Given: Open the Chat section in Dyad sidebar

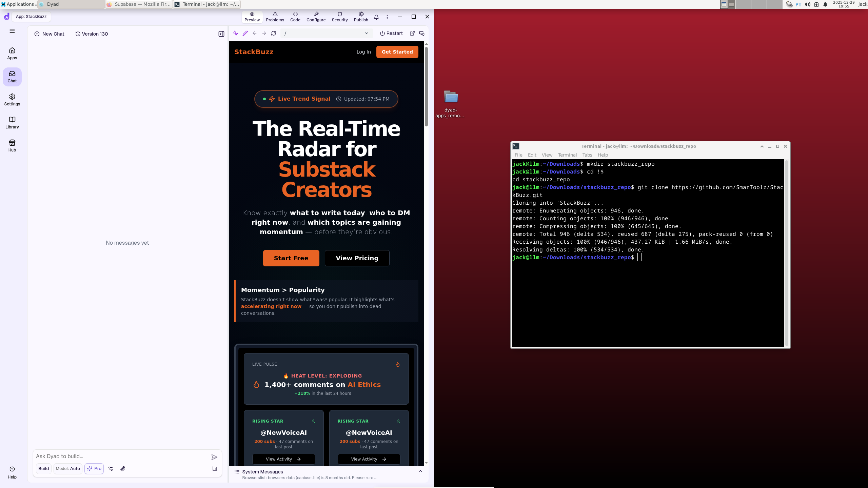Looking at the screenshot, I should [x=12, y=77].
